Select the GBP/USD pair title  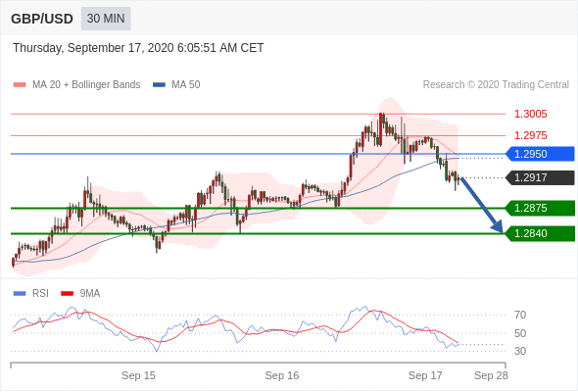coord(42,19)
